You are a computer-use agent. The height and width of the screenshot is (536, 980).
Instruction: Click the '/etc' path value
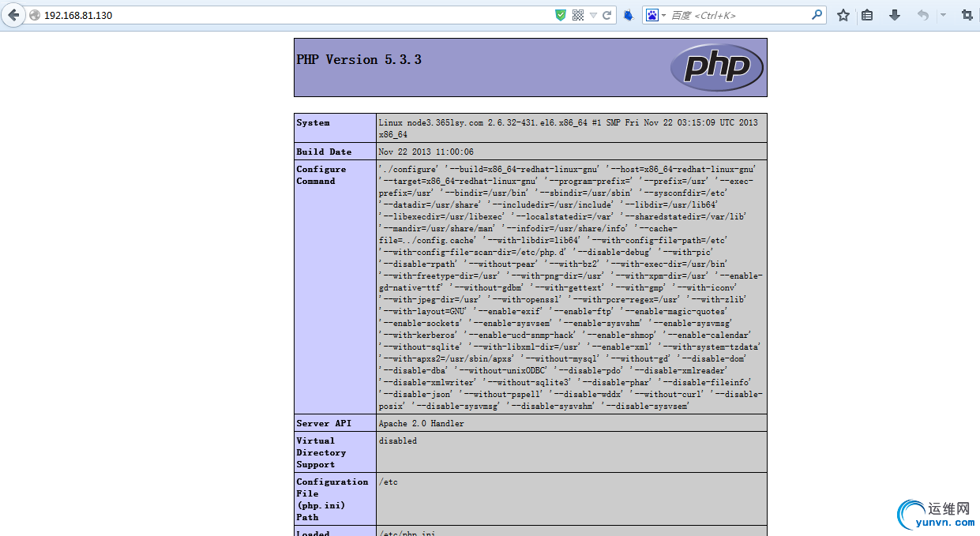pyautogui.click(x=389, y=482)
